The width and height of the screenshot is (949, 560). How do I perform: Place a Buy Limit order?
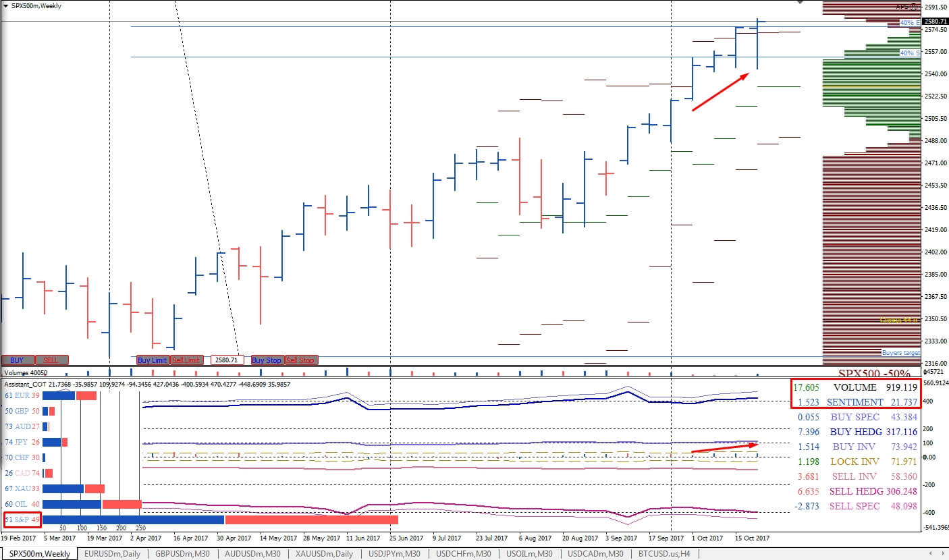(x=153, y=360)
